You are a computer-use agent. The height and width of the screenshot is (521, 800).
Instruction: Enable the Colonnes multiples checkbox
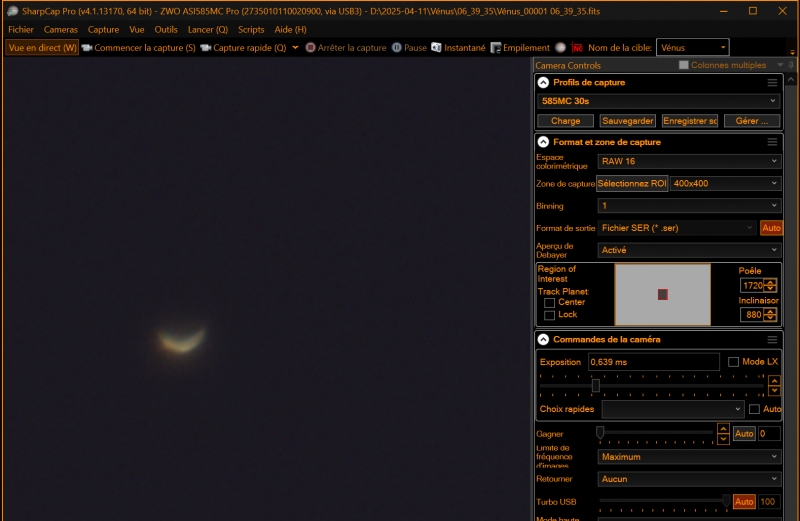pos(684,65)
